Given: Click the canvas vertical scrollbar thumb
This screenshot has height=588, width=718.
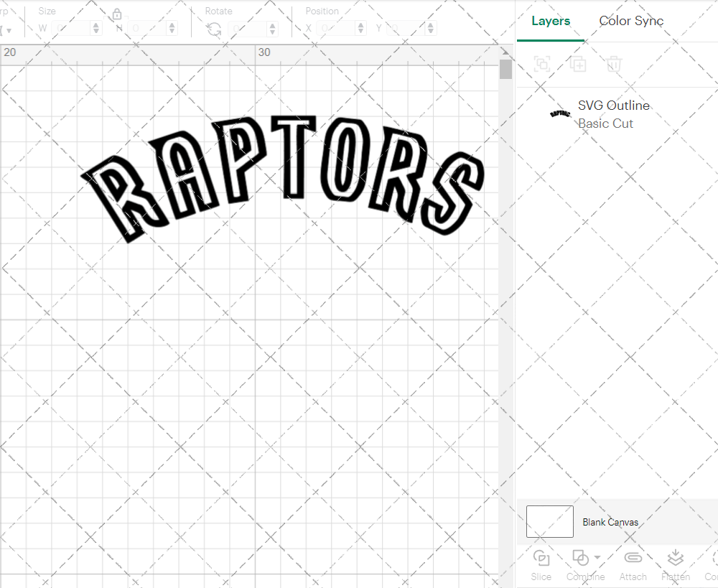Looking at the screenshot, I should [x=505, y=69].
